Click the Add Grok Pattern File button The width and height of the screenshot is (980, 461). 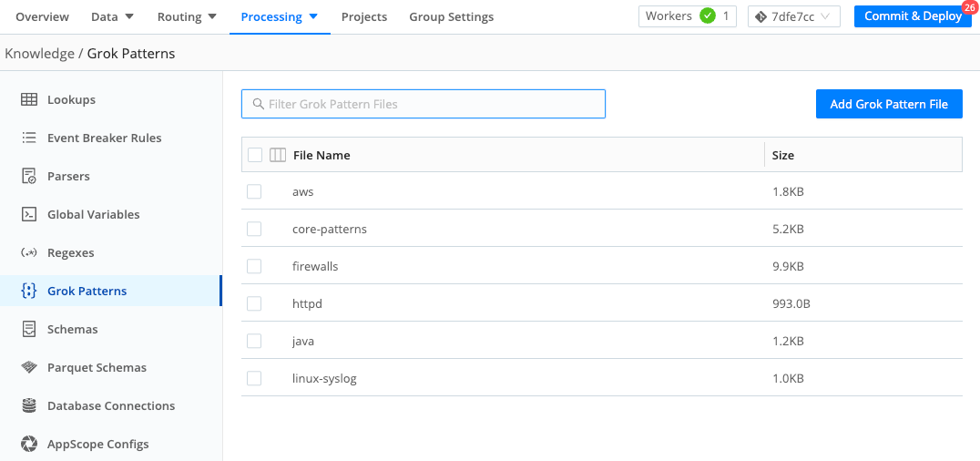click(x=889, y=104)
